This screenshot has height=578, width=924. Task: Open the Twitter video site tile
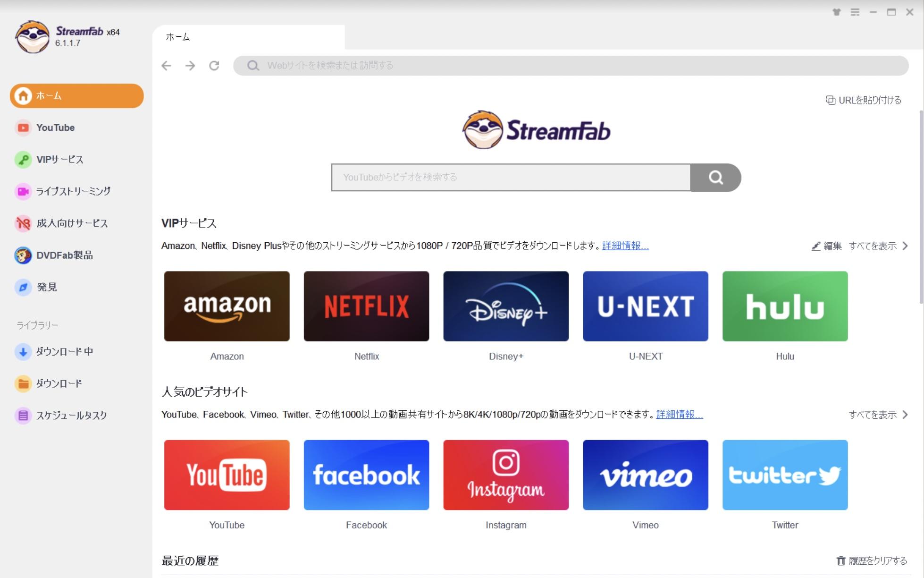785,475
